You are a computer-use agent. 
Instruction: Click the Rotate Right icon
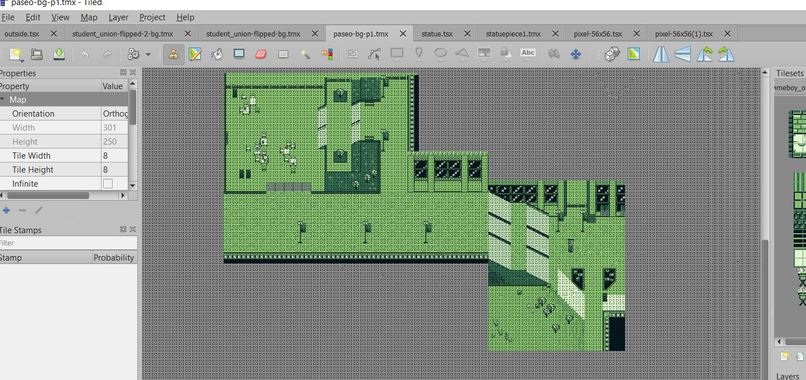726,54
